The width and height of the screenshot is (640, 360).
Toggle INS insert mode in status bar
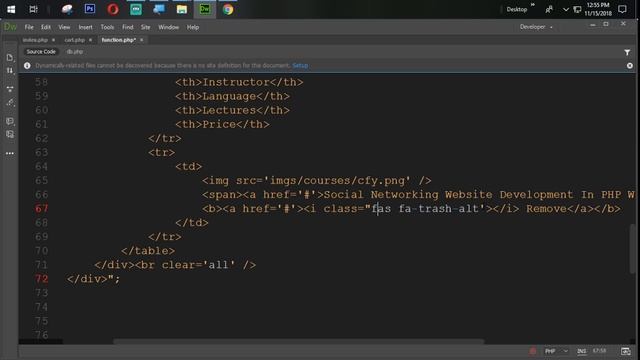(x=581, y=351)
